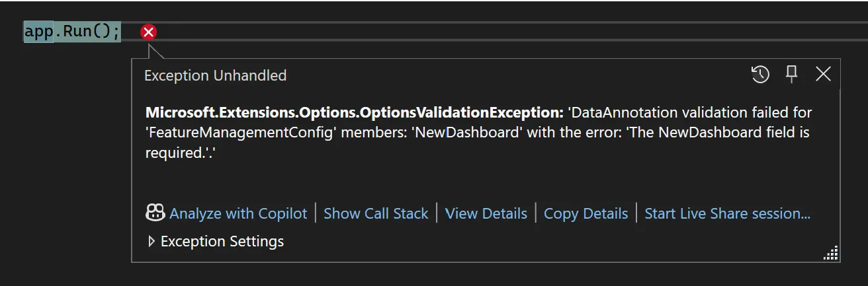Click the popup resize grip corner

pyautogui.click(x=832, y=254)
